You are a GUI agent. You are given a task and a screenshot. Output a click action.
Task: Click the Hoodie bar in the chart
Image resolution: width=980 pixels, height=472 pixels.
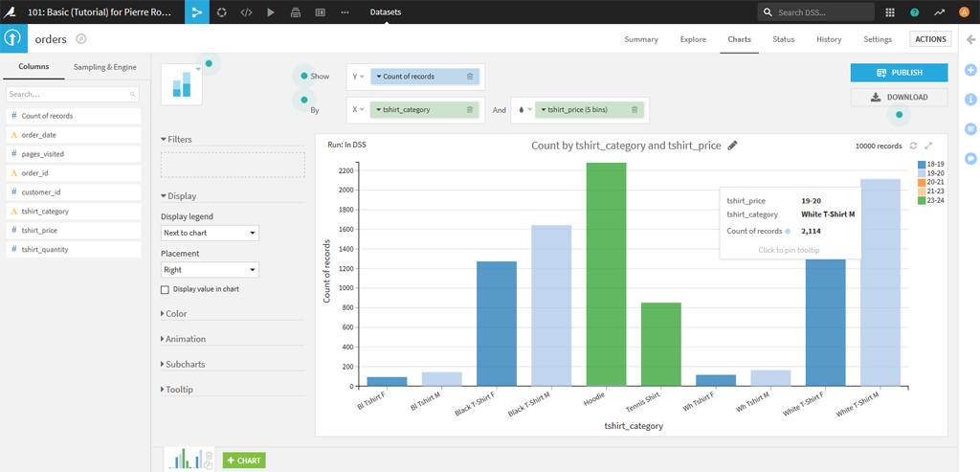coord(606,274)
